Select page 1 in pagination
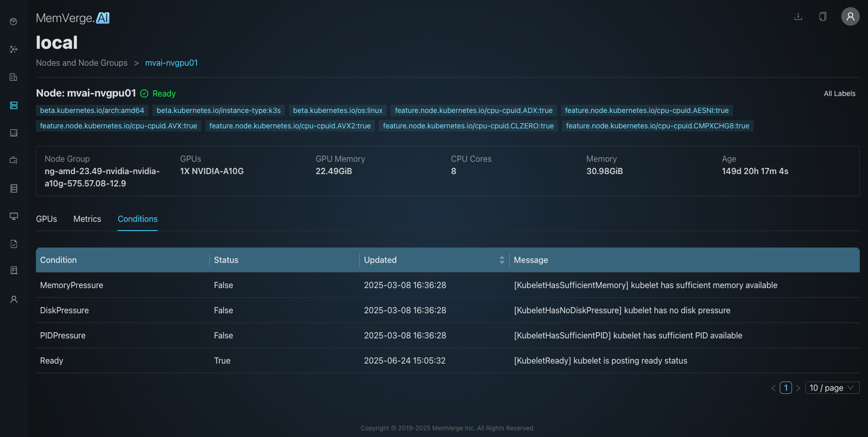Image resolution: width=868 pixels, height=437 pixels. (x=785, y=388)
